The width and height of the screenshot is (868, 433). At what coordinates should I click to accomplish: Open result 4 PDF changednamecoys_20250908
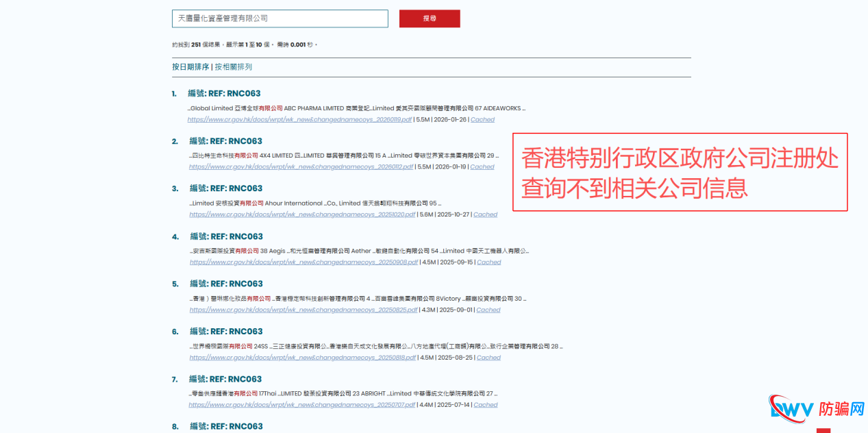click(x=301, y=262)
